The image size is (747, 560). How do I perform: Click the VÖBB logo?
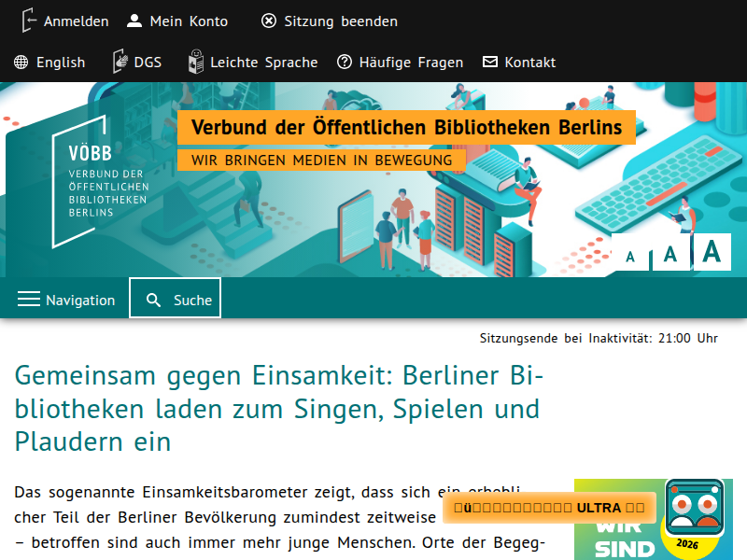(101, 181)
